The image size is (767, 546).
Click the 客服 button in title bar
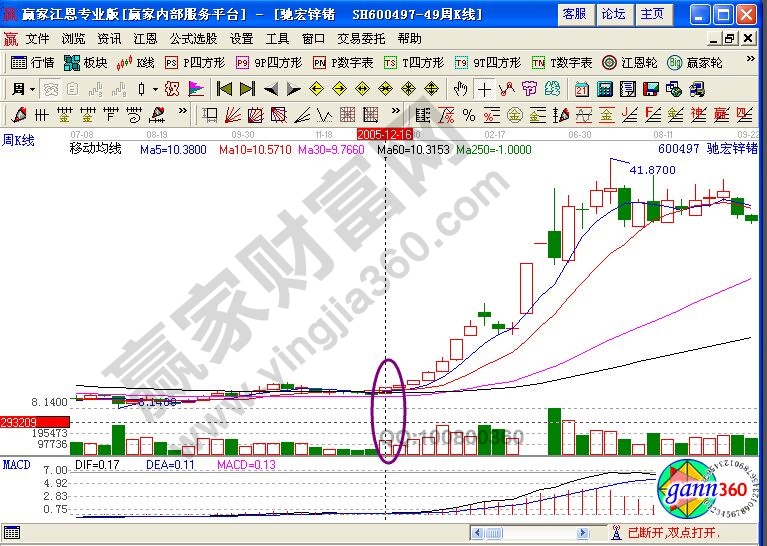pos(575,14)
